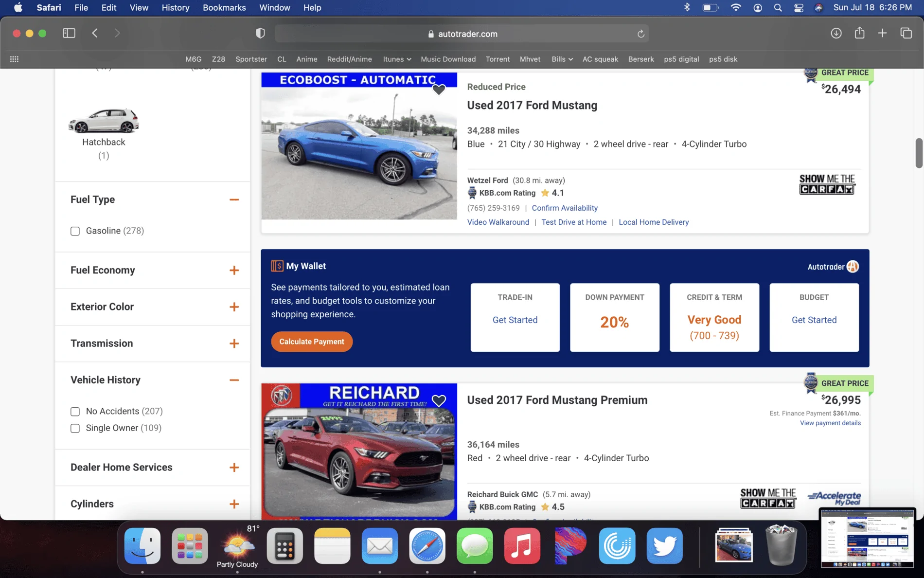Reload the autotrader.com page
Image resolution: width=924 pixels, height=578 pixels.
pyautogui.click(x=641, y=34)
